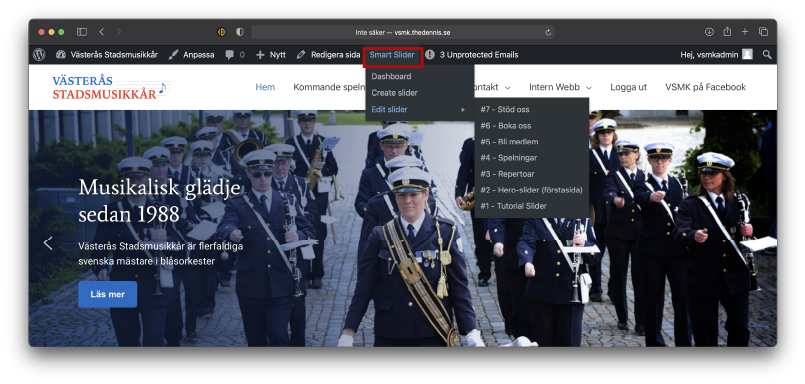Open the Safari sidebar toggle icon
The width and height of the screenshot is (805, 384).
(x=82, y=32)
